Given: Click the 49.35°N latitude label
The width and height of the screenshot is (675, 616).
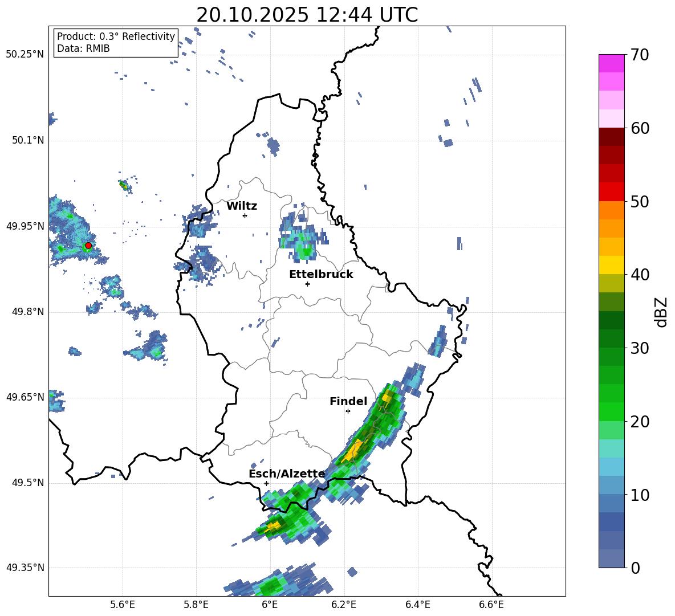Looking at the screenshot, I should [x=25, y=568].
